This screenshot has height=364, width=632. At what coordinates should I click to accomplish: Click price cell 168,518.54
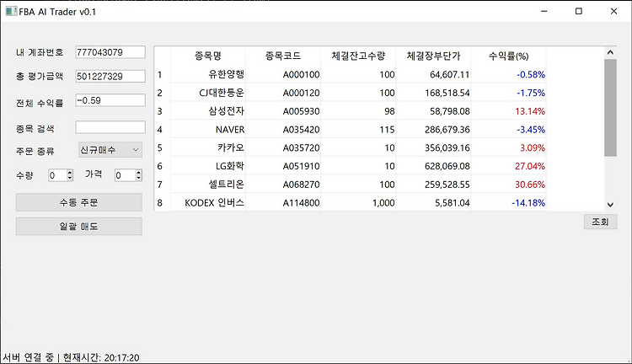433,93
